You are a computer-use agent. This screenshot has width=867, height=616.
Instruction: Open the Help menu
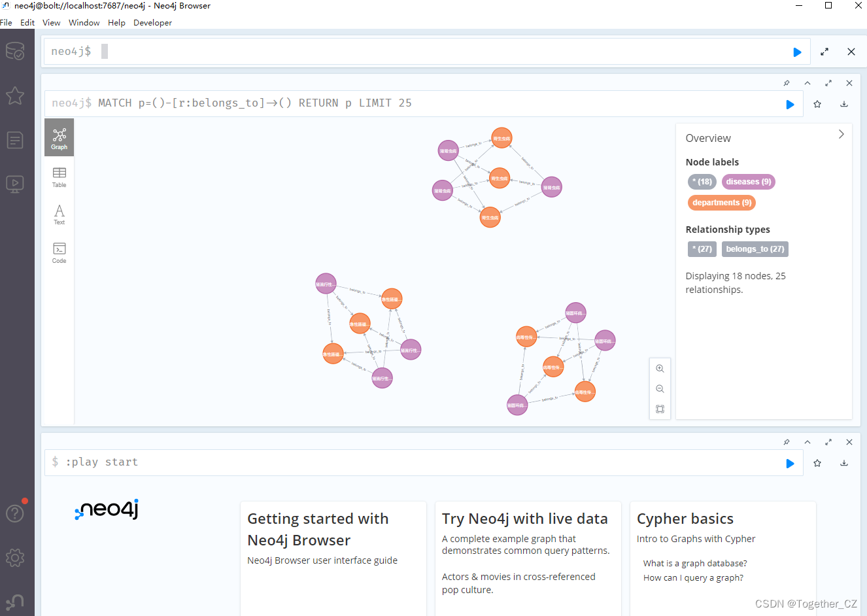(x=116, y=22)
